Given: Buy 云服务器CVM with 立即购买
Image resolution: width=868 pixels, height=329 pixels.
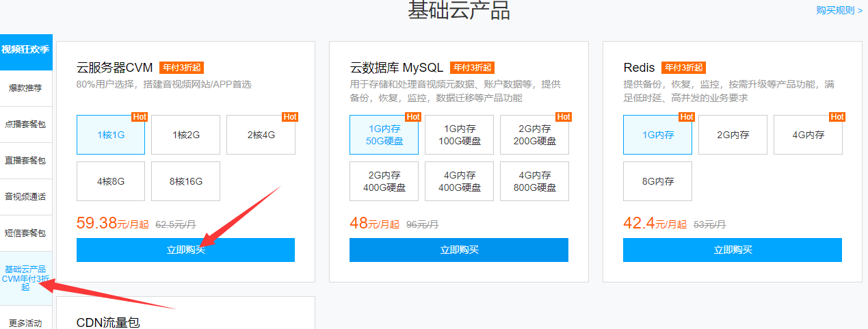Looking at the screenshot, I should click(185, 250).
